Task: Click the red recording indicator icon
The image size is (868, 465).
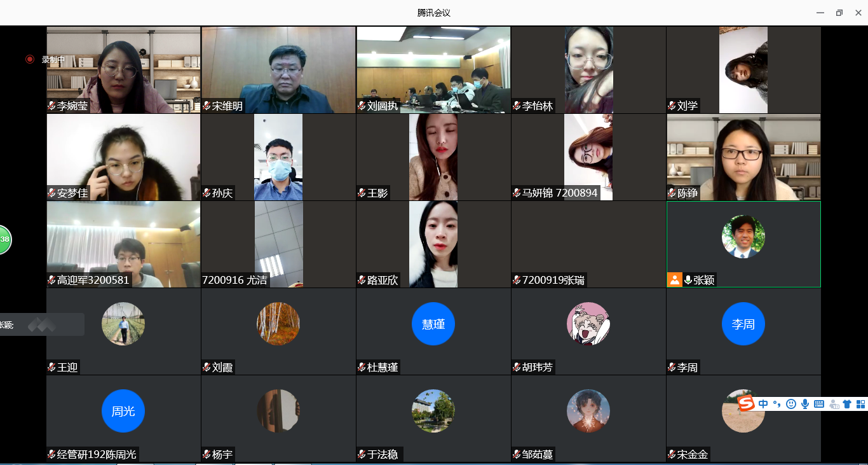Action: tap(30, 59)
